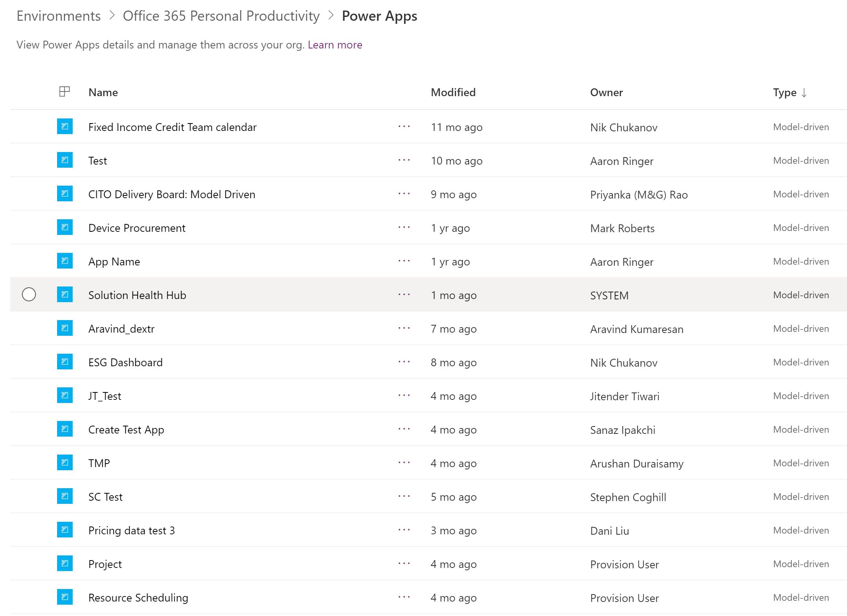Click the column display options icon in the header

click(x=64, y=92)
